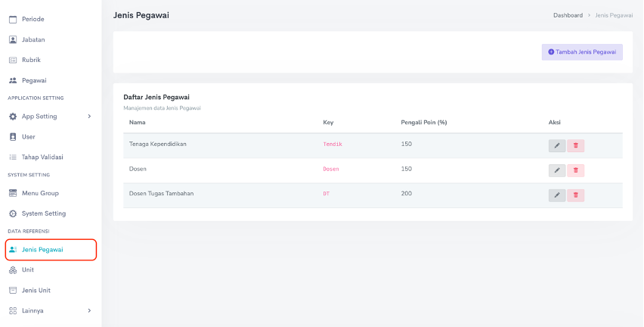Click edit pencil for Dosen Tugas Tambahan
The height and width of the screenshot is (327, 644).
556,195
